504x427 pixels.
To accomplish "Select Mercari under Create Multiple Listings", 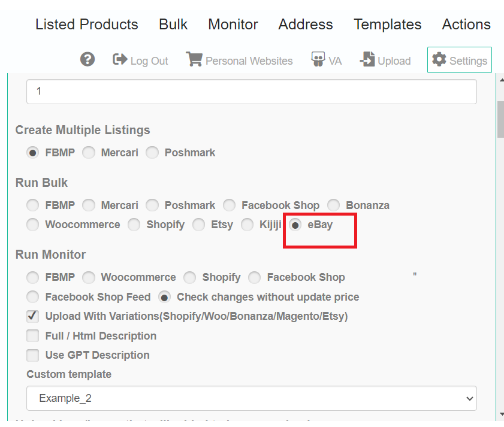I will click(88, 153).
